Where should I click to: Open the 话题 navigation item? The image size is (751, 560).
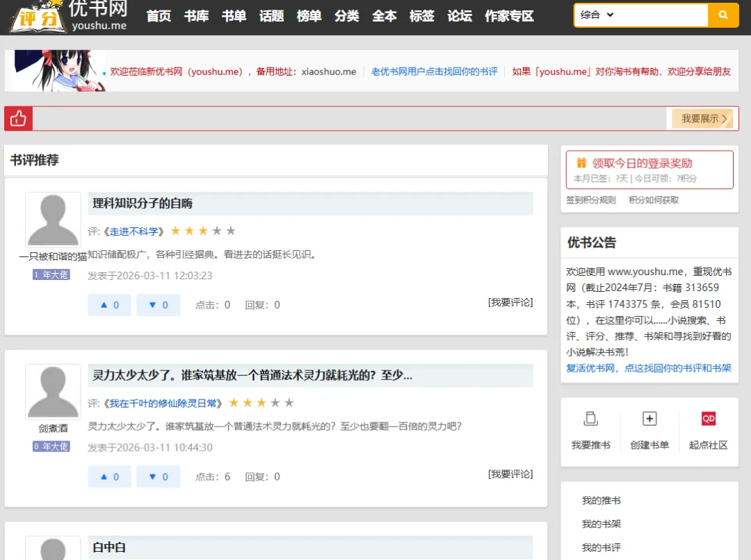click(x=272, y=16)
